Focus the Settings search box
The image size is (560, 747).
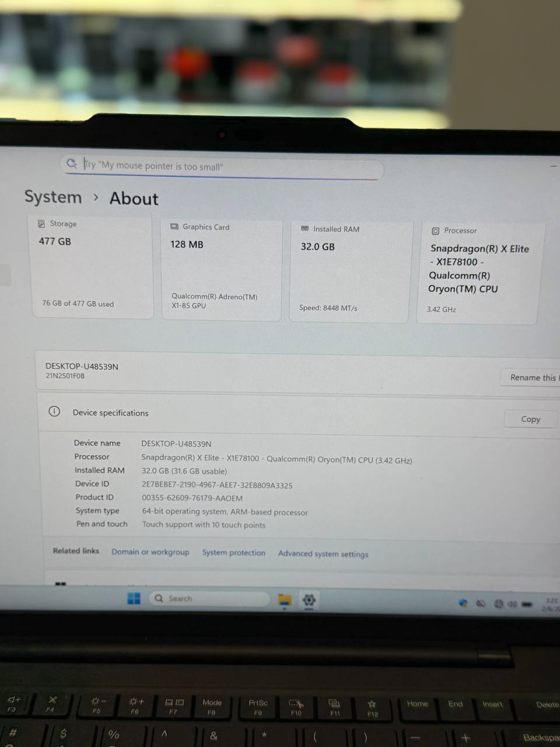pos(222,167)
